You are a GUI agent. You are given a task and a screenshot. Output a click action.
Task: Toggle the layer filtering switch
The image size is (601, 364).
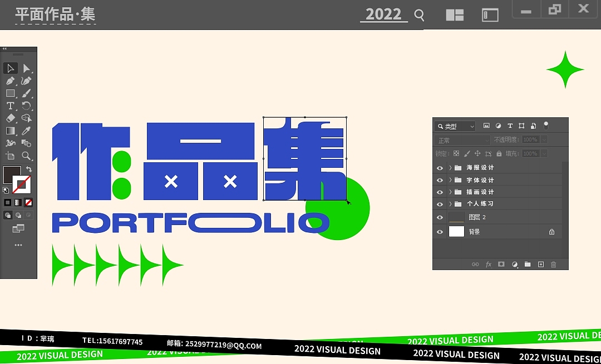click(546, 126)
